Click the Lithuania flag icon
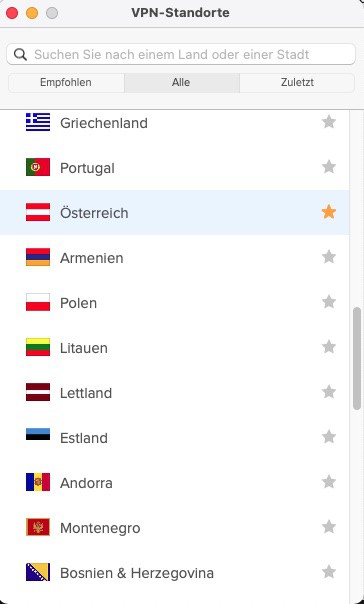Viewport: 364px width, 604px height. point(38,347)
